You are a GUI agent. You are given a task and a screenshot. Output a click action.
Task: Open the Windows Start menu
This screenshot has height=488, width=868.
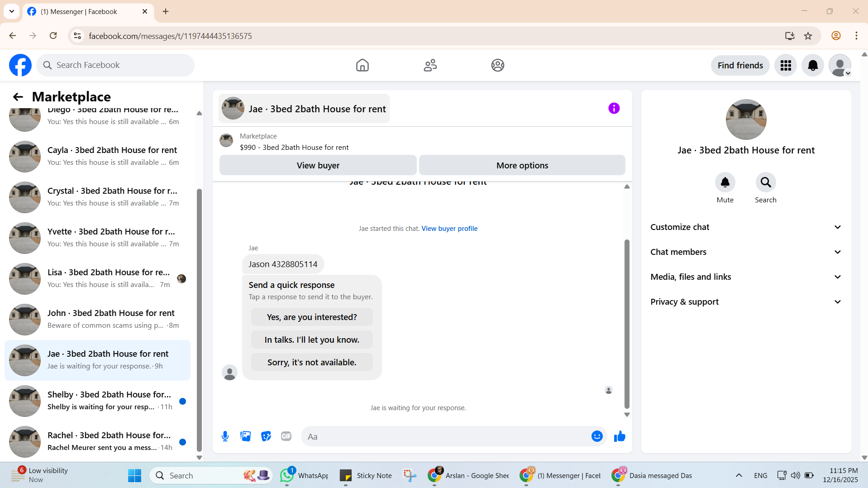click(x=134, y=475)
